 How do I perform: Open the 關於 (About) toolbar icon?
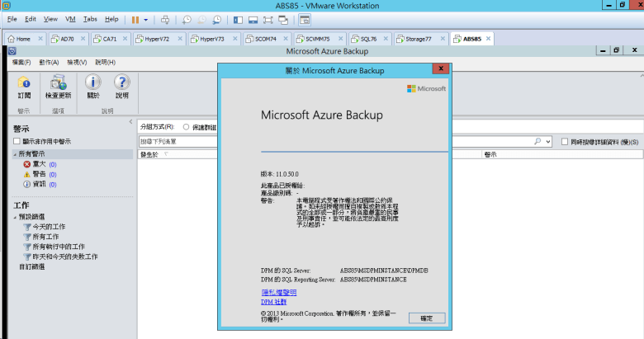pyautogui.click(x=92, y=86)
